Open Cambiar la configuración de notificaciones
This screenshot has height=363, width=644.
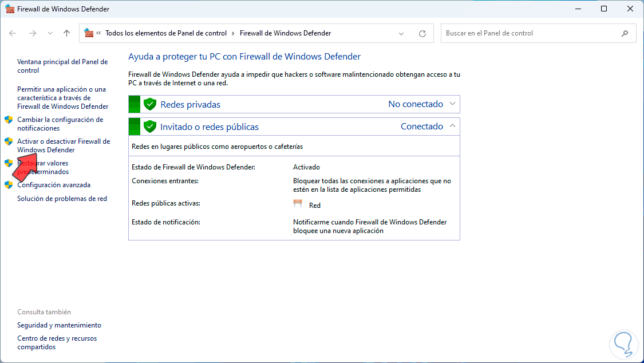click(60, 124)
